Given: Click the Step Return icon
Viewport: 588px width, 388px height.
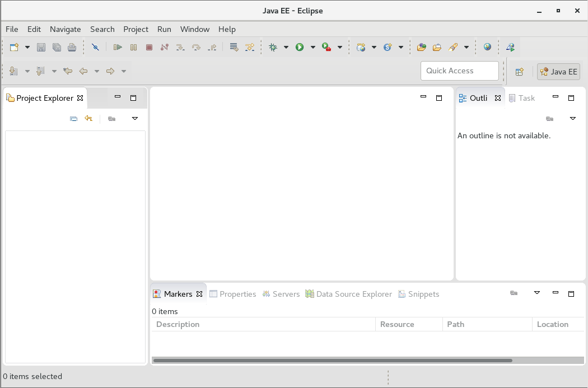Looking at the screenshot, I should pos(212,47).
